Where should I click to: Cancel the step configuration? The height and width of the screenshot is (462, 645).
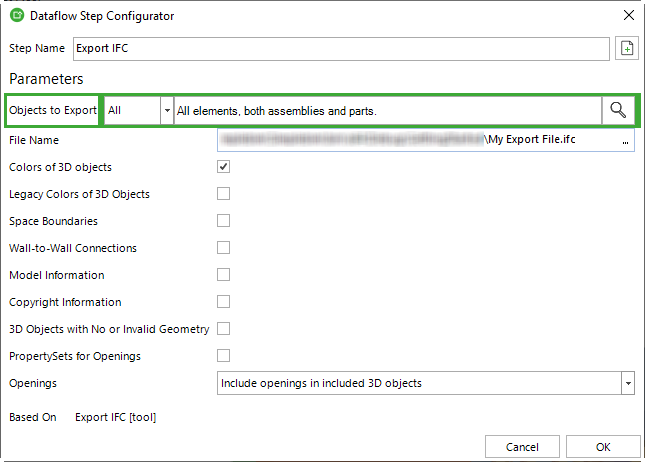(522, 447)
